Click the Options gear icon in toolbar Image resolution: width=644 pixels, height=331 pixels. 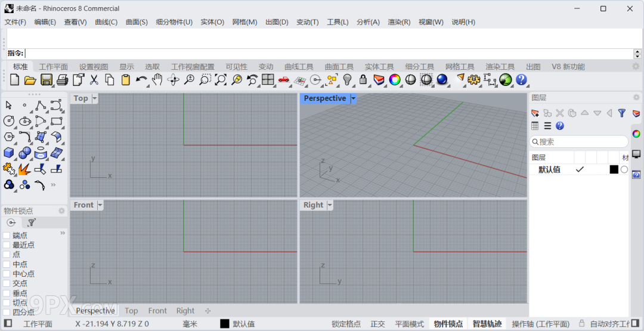[474, 80]
